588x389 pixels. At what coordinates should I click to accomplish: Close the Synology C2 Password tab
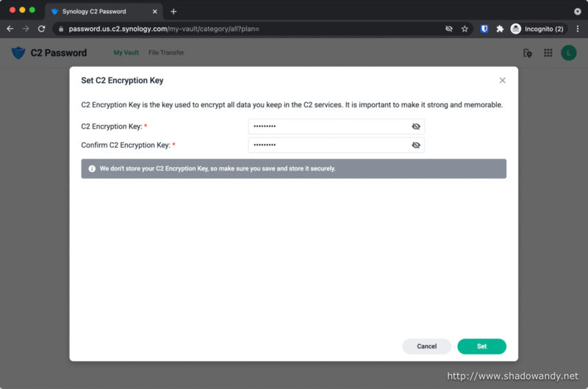click(x=155, y=12)
